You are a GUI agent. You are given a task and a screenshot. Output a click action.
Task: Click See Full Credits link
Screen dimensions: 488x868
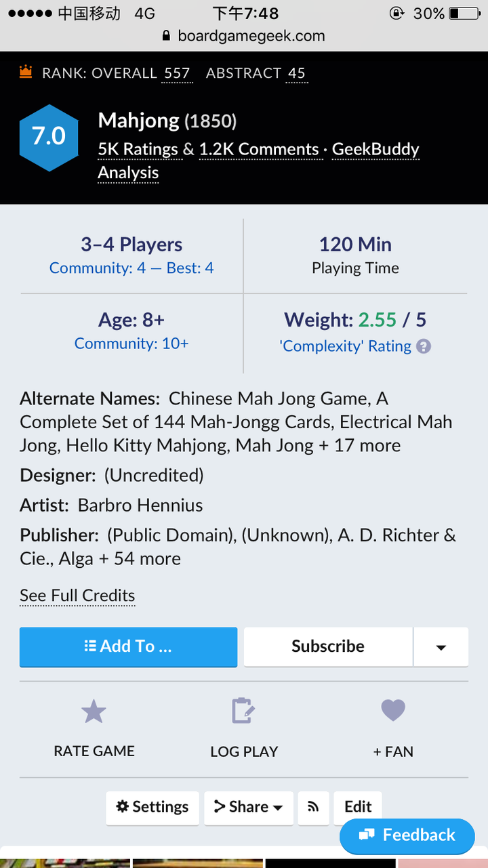pos(77,596)
